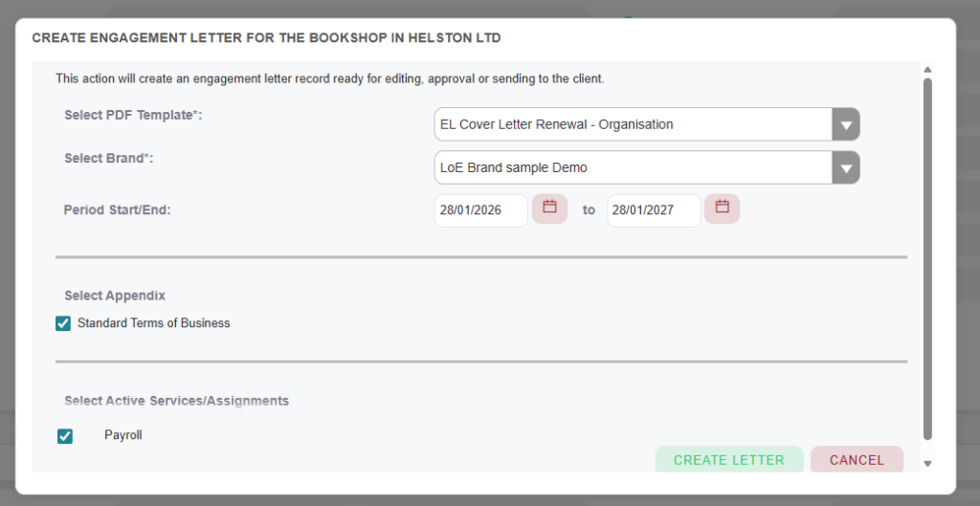Cancel the engagement letter dialog
The height and width of the screenshot is (506, 980).
point(857,460)
